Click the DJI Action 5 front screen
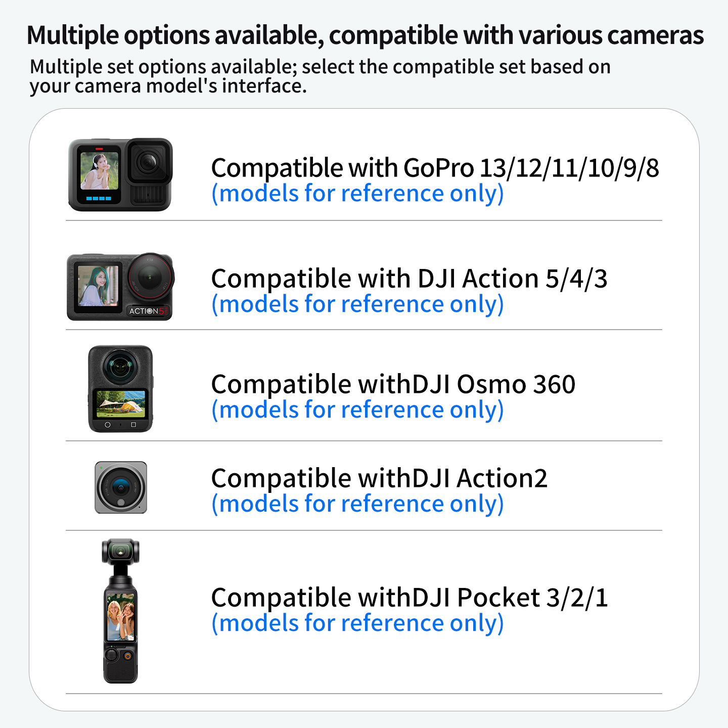 point(98,286)
